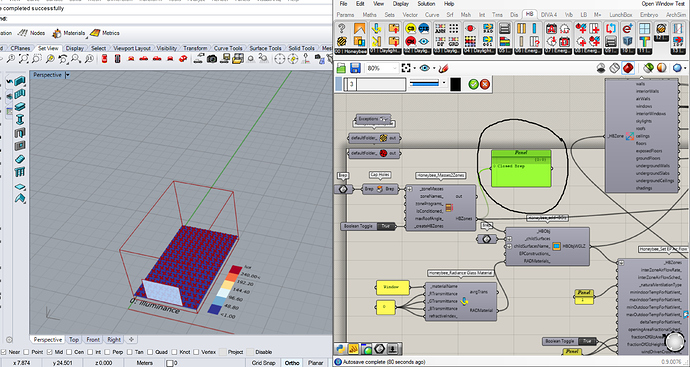The image size is (690, 367).
Task: Select the Zoom Extents icon in Rhino
Action: click(24, 59)
